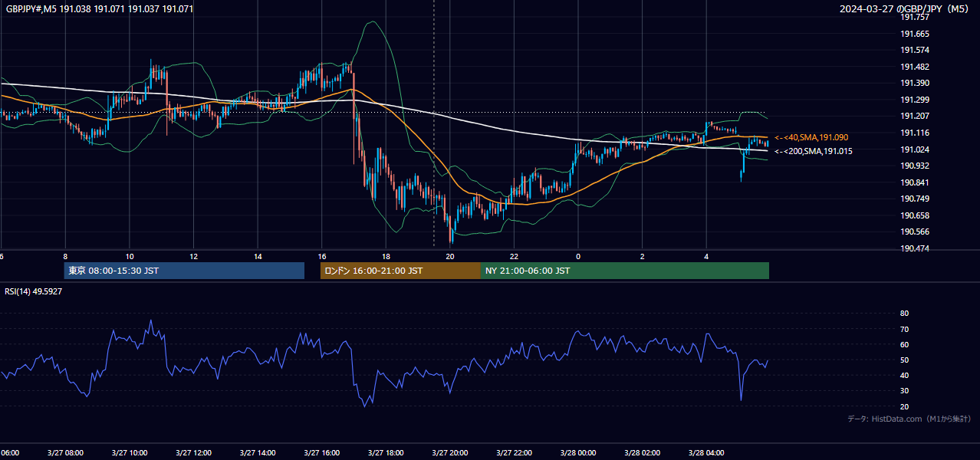Screen dimensions: 980x460
Task: Click the 3/27 12:00 bottom date label
Action: click(193, 453)
